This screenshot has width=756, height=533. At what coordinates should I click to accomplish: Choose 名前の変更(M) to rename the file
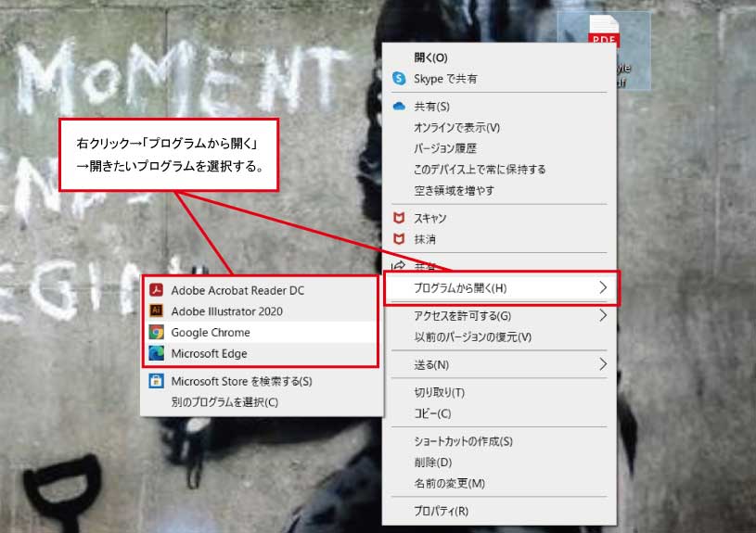tap(449, 483)
